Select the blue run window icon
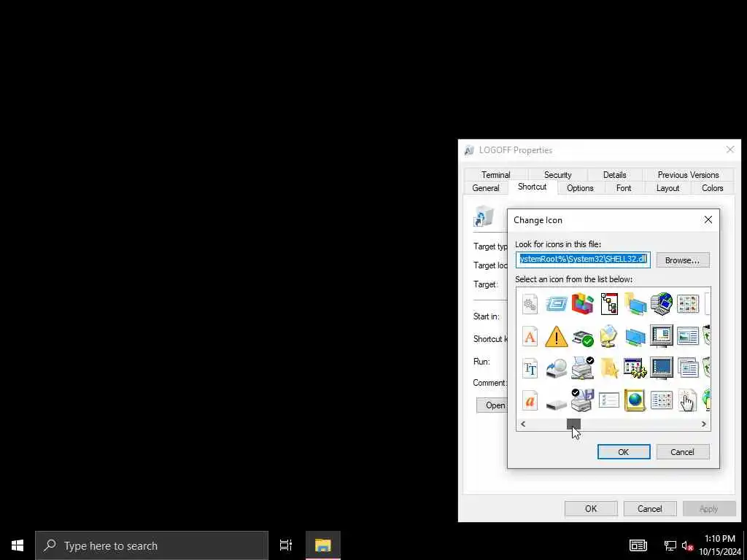 click(556, 304)
